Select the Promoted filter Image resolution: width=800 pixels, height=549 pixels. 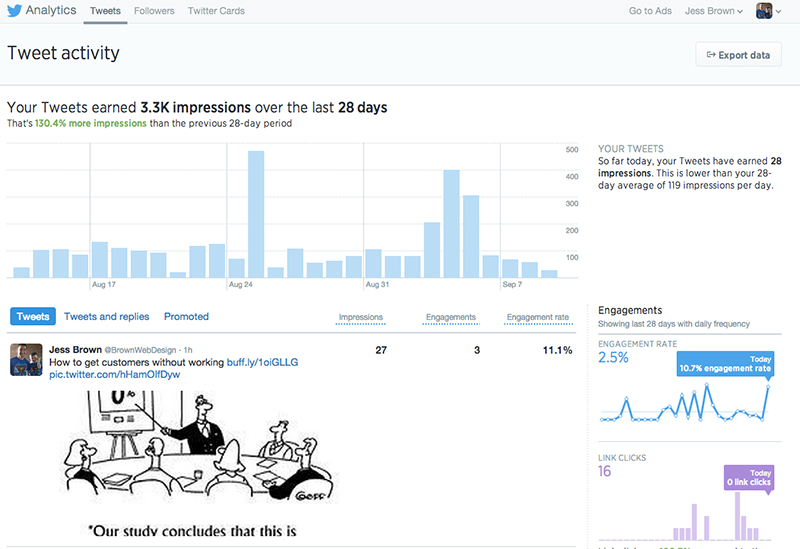tap(186, 316)
